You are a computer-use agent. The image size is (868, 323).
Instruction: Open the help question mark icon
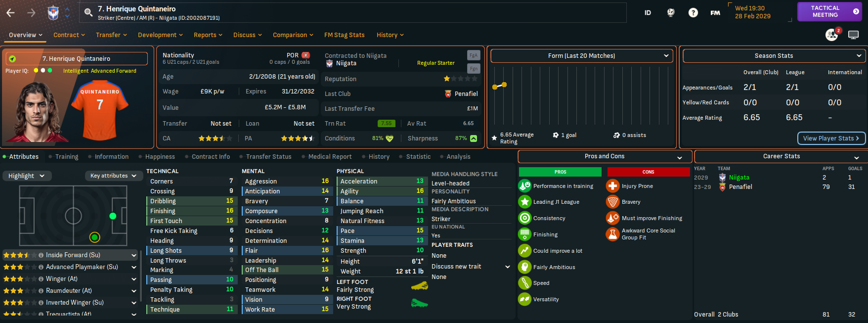click(693, 13)
